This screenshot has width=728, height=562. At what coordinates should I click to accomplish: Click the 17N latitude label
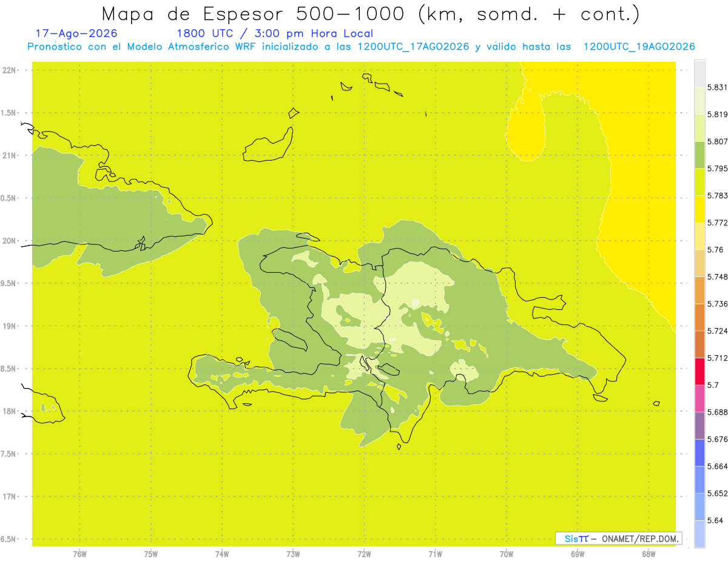[x=9, y=497]
